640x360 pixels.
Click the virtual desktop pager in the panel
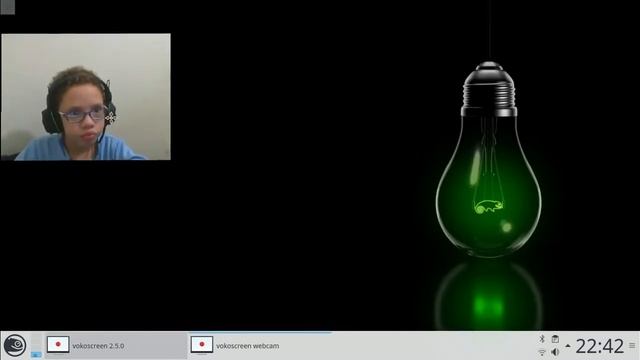click(x=36, y=346)
